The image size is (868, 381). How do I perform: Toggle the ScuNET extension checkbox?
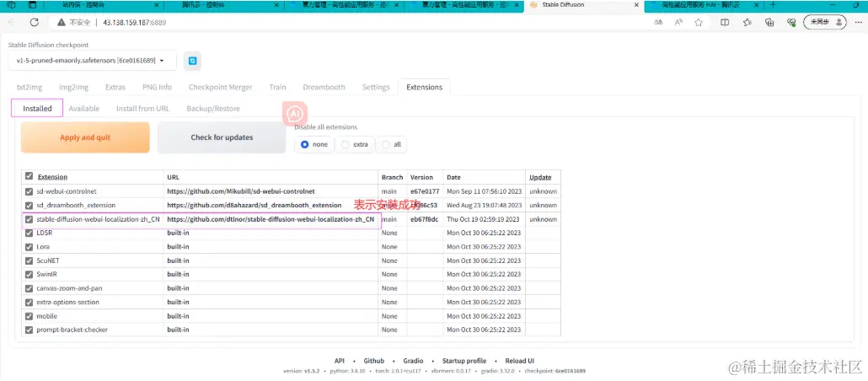[x=29, y=260]
